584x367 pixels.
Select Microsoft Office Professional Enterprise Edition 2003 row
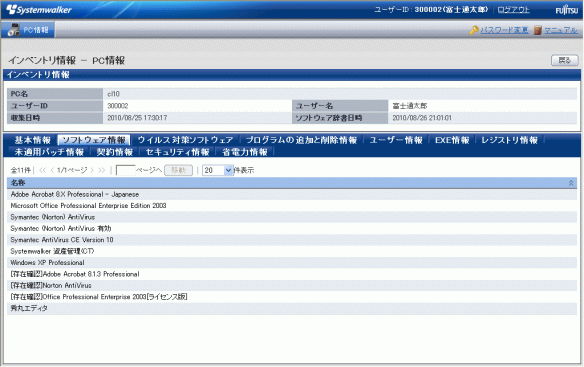click(292, 206)
